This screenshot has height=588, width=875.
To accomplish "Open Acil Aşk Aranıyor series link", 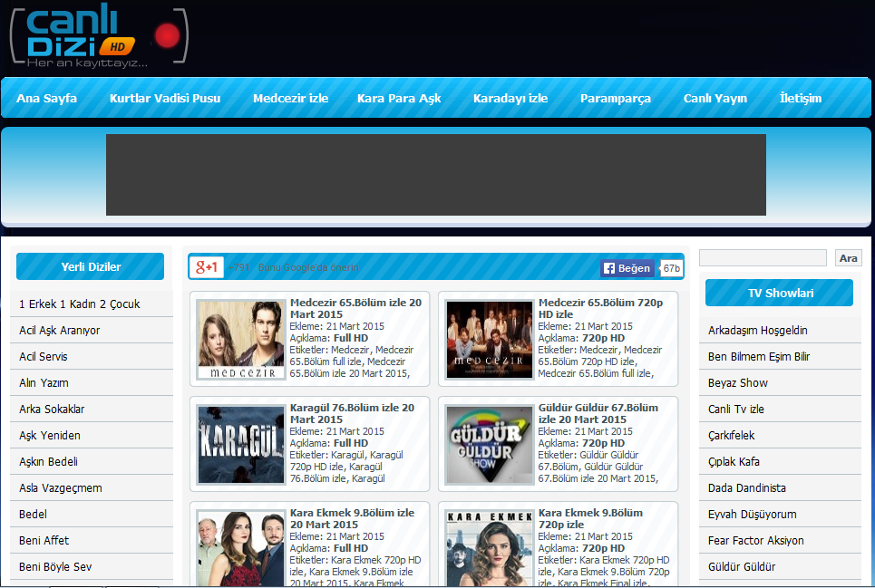I will (60, 331).
